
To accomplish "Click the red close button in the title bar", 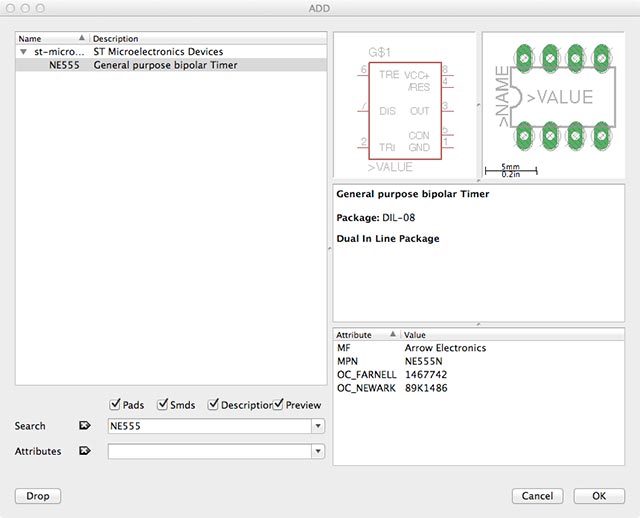I will (x=12, y=8).
